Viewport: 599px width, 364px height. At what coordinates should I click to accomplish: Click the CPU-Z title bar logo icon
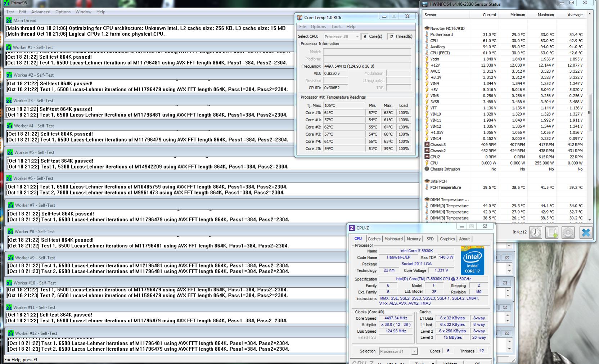pyautogui.click(x=352, y=228)
